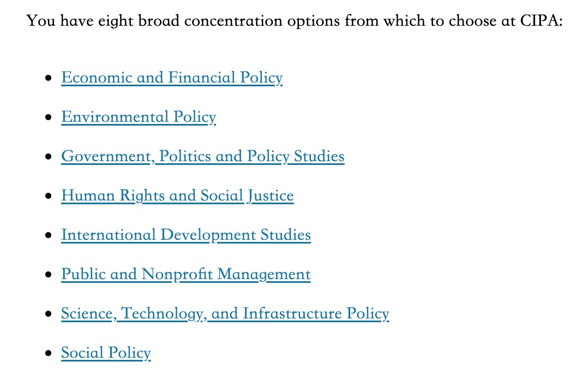Click the Social Policy link
This screenshot has height=379, width=588.
click(x=106, y=353)
